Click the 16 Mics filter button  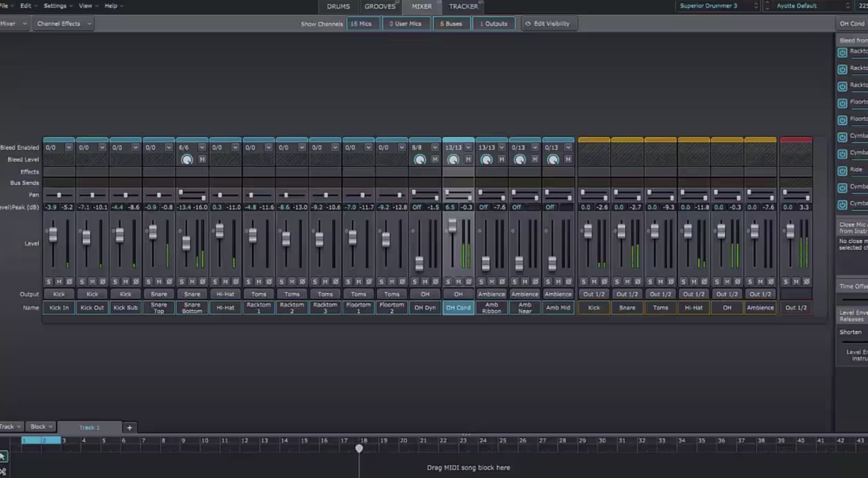[x=363, y=23]
